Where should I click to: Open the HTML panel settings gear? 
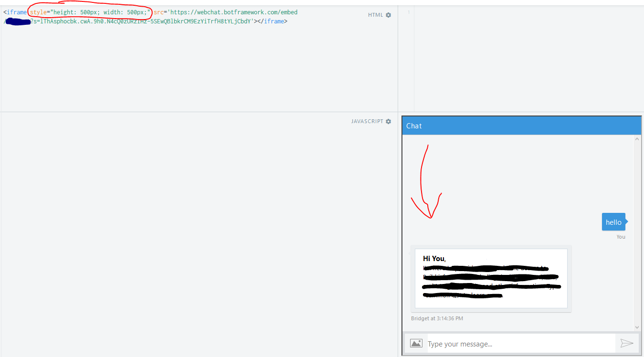(x=389, y=15)
